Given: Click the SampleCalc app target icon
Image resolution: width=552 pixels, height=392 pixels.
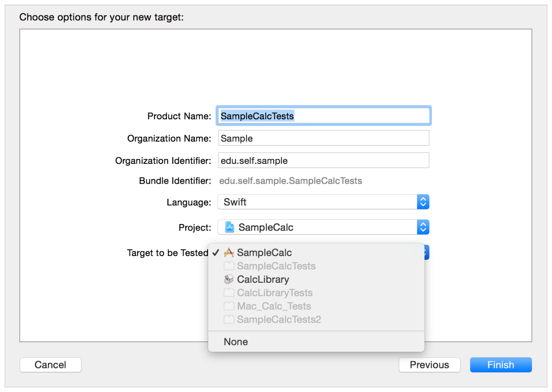Looking at the screenshot, I should coord(229,253).
